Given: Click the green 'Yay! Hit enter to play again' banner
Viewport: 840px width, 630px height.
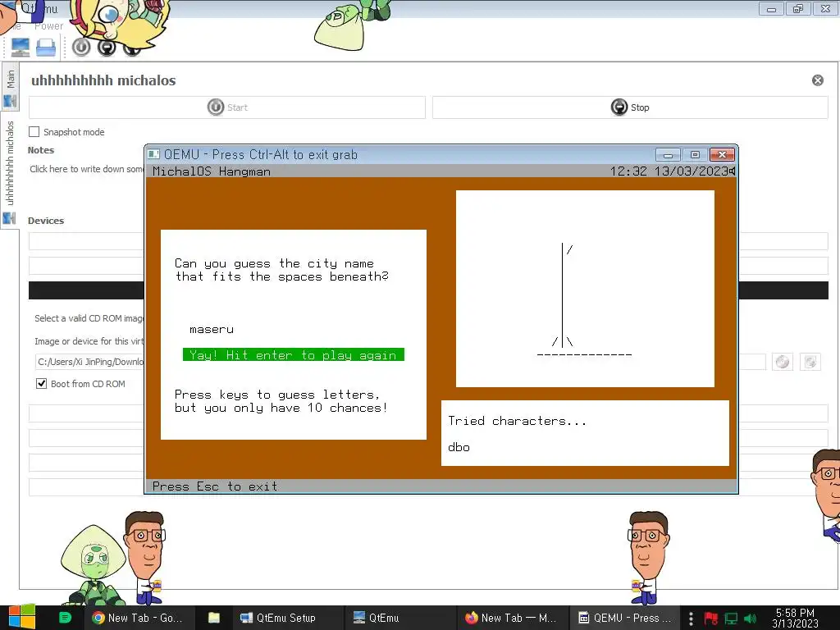Looking at the screenshot, I should tap(294, 354).
